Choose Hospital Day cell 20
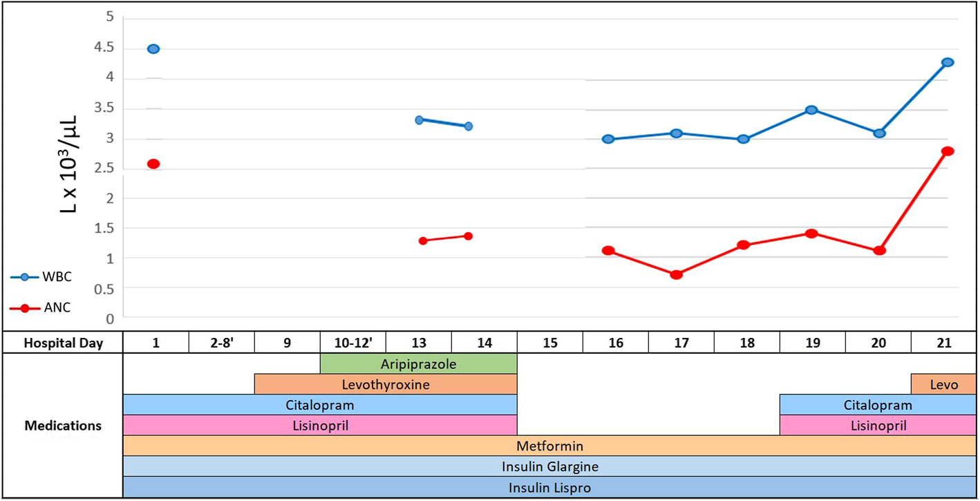Screen dimensions: 980x501 click(878, 343)
